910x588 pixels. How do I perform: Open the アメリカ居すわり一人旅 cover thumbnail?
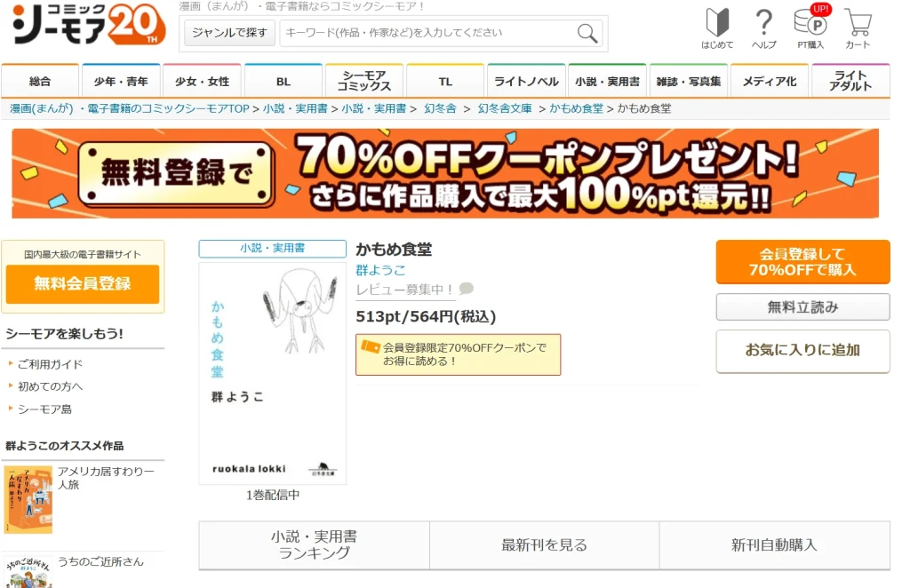pos(28,499)
